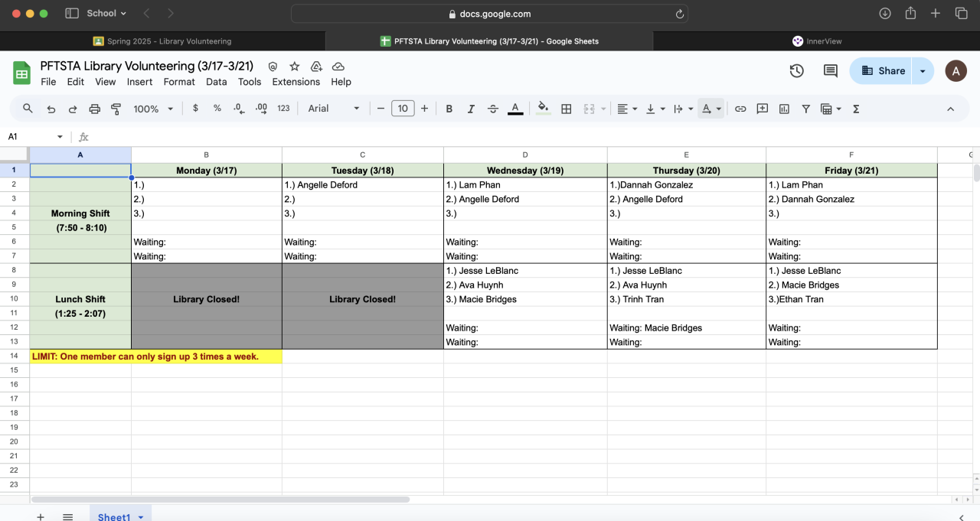
Task: Undo the last action
Action: pos(51,109)
